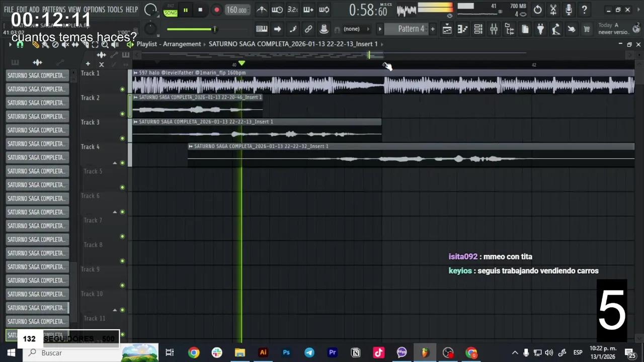The width and height of the screenshot is (644, 362).
Task: Open the PATTERNS menu
Action: (54, 10)
